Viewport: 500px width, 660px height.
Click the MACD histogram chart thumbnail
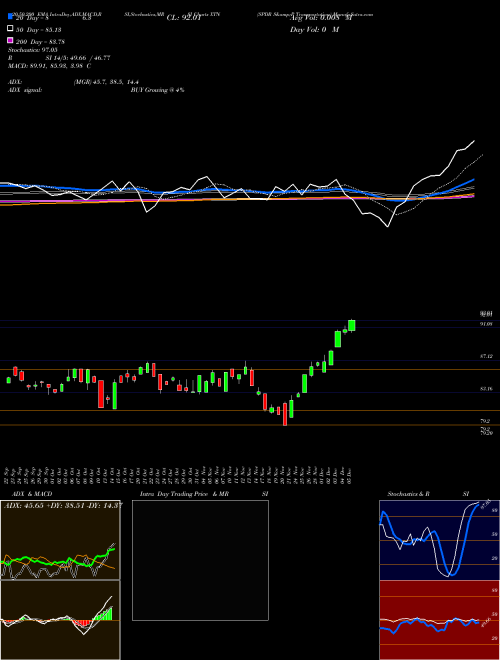tap(60, 620)
